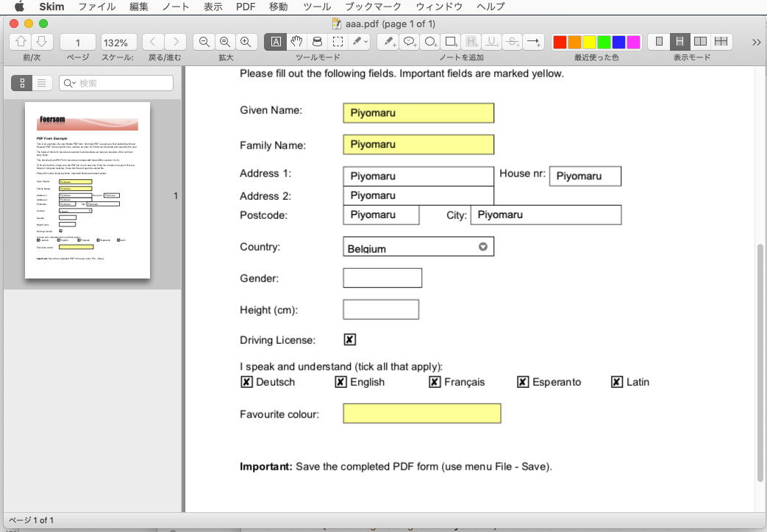Open the pen tool dropdown arrow
This screenshot has height=532, width=767.
[365, 42]
